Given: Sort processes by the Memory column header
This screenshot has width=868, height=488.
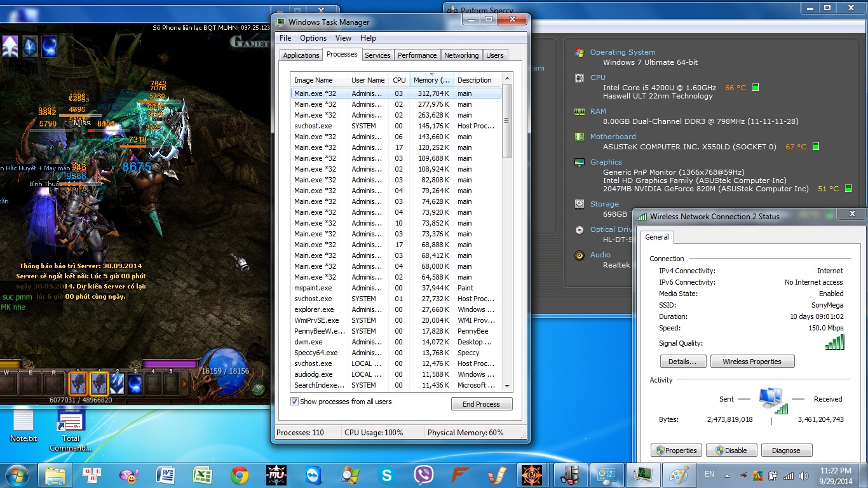Looking at the screenshot, I should tap(432, 79).
